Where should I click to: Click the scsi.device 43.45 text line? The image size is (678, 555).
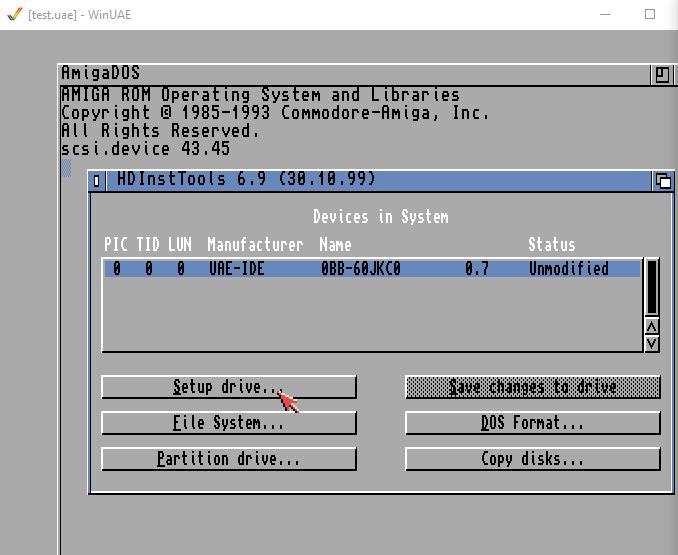tap(145, 149)
